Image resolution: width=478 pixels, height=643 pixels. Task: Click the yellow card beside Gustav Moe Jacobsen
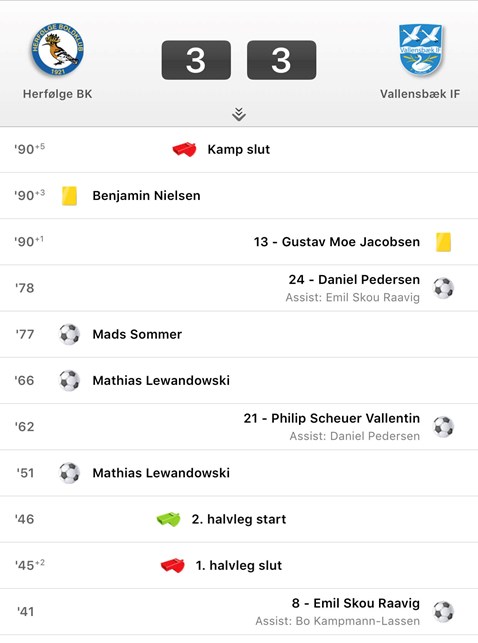pyautogui.click(x=443, y=242)
